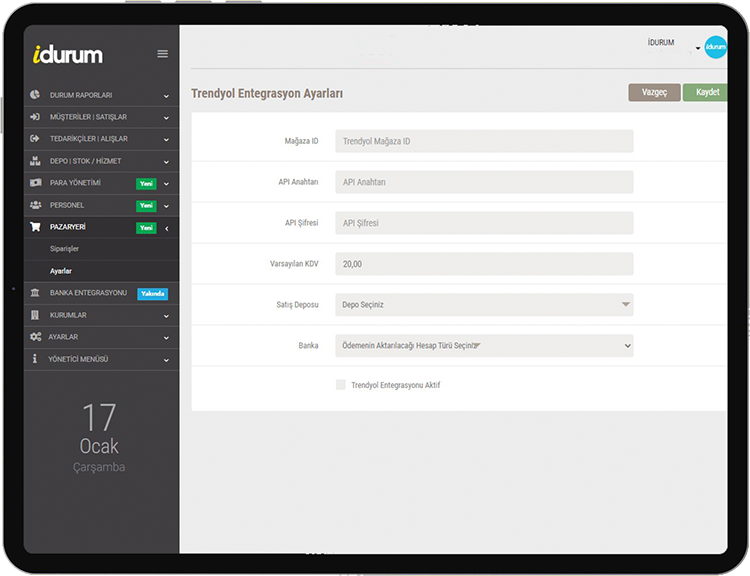Click the sign-out arrow icon for Tedarikçiler
The height and width of the screenshot is (576, 750).
click(x=35, y=139)
